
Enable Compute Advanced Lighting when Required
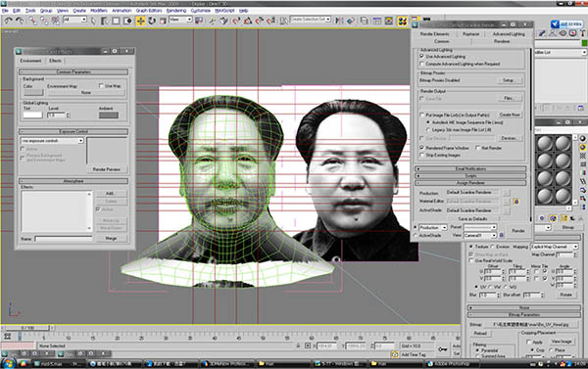coord(421,64)
